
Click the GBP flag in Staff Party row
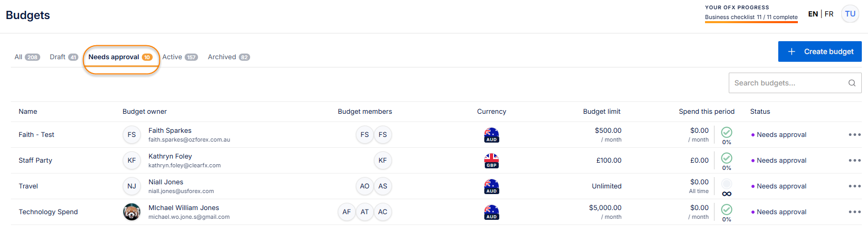[x=492, y=161]
